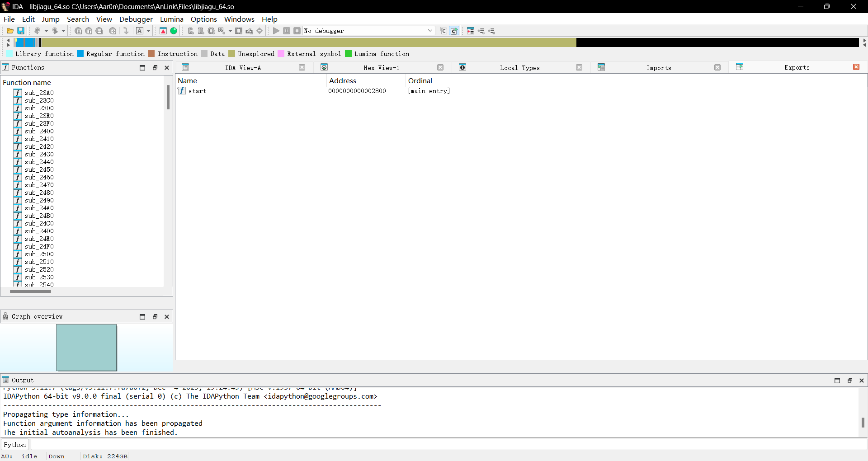Sort exports by Address column header
This screenshot has height=461, width=868.
coord(366,80)
